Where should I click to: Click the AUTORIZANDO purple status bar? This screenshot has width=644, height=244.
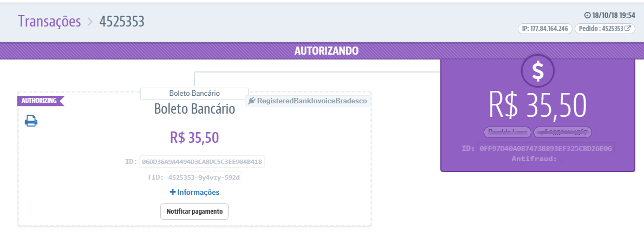click(x=326, y=51)
